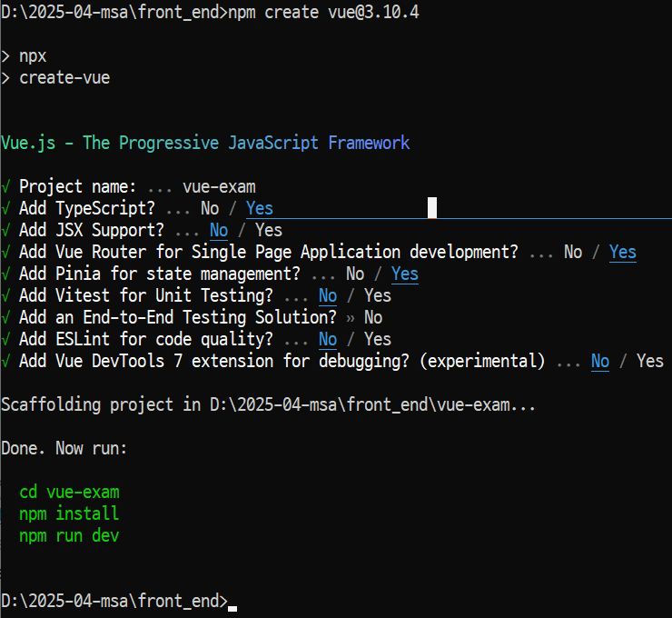Click the 'Yes' option for Vue DevTools
This screenshot has width=672, height=618.
pyautogui.click(x=650, y=362)
